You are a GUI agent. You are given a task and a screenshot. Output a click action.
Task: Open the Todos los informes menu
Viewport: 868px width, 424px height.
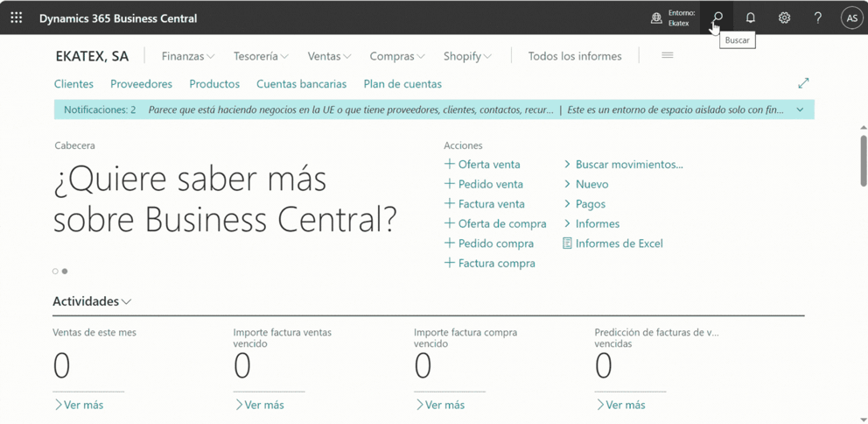[574, 56]
